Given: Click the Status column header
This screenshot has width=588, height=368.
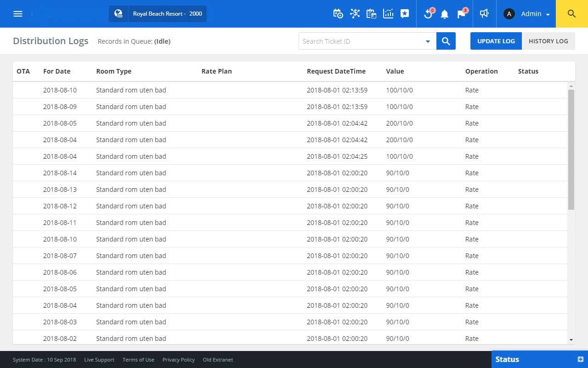Looking at the screenshot, I should 528,71.
